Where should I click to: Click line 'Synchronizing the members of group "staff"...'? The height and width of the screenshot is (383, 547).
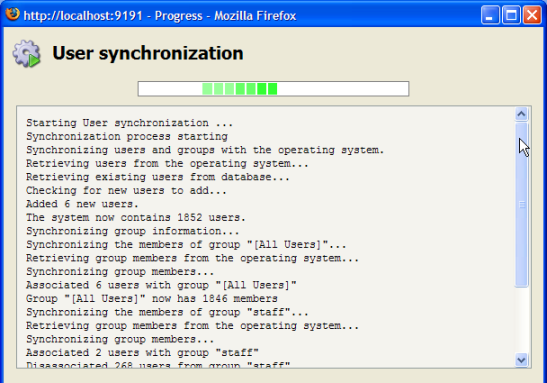point(167,312)
